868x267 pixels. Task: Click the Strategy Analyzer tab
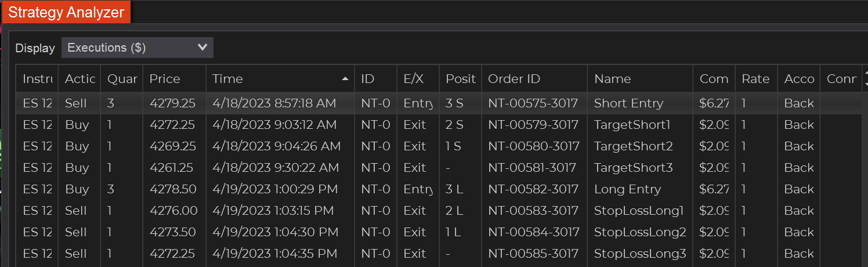(x=66, y=12)
